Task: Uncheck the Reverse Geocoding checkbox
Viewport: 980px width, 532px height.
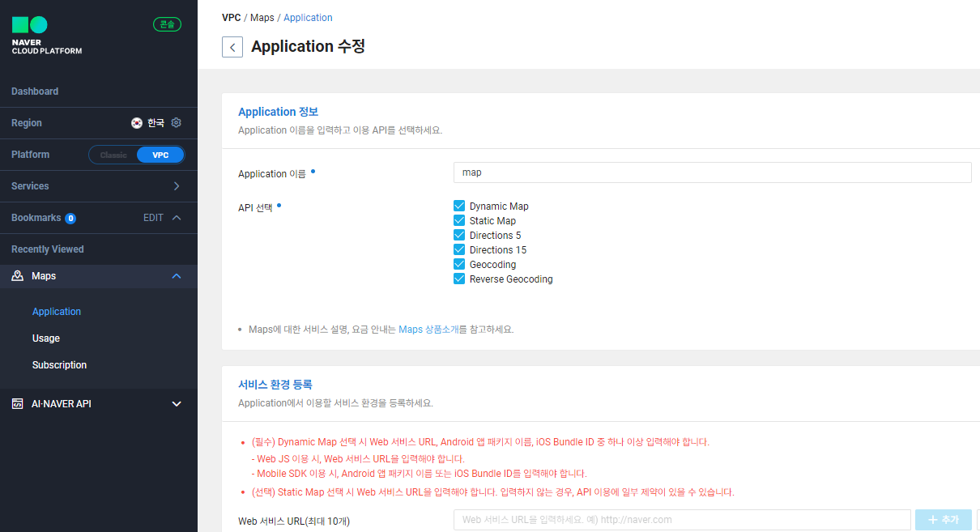Action: click(x=459, y=279)
